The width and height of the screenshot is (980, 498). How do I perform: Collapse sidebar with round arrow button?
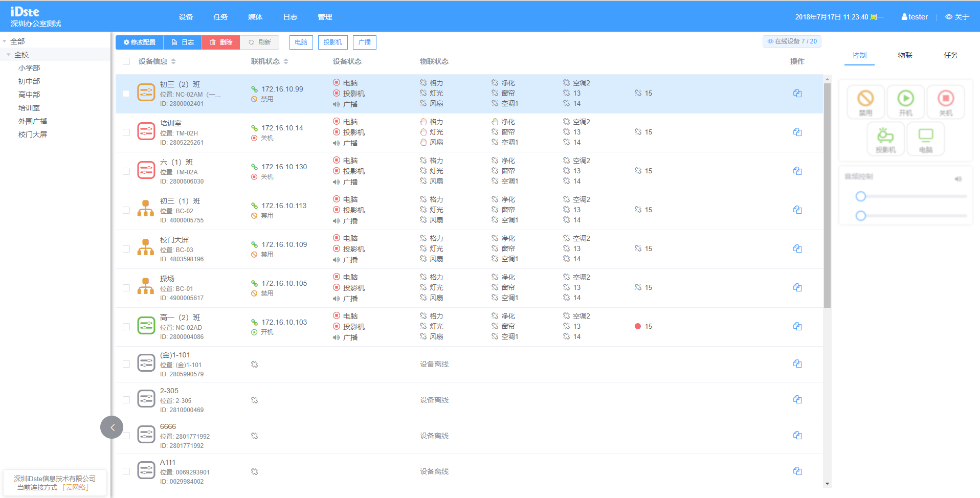pos(112,427)
